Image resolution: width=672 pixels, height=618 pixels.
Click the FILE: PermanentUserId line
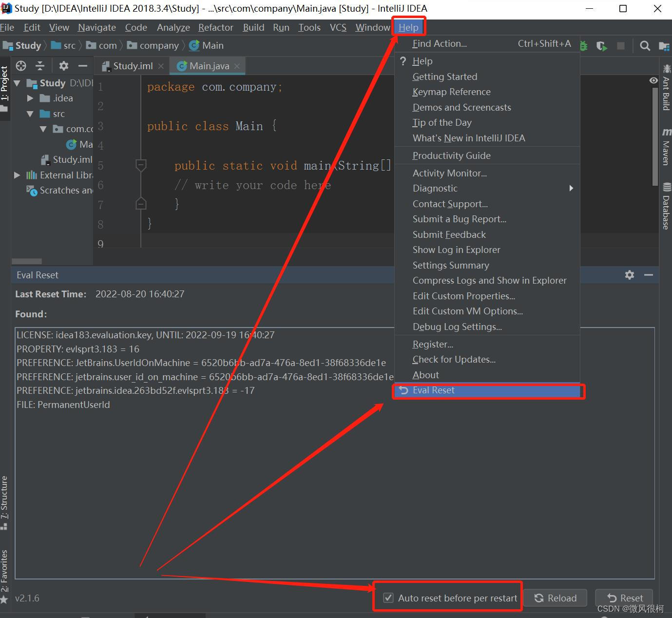pyautogui.click(x=63, y=405)
